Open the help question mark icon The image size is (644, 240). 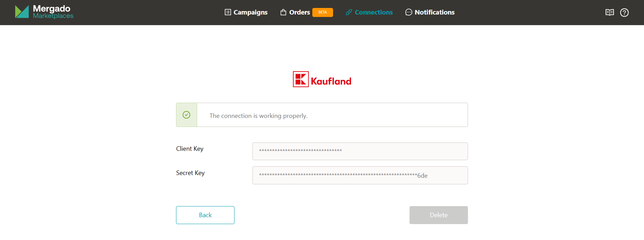coord(624,12)
